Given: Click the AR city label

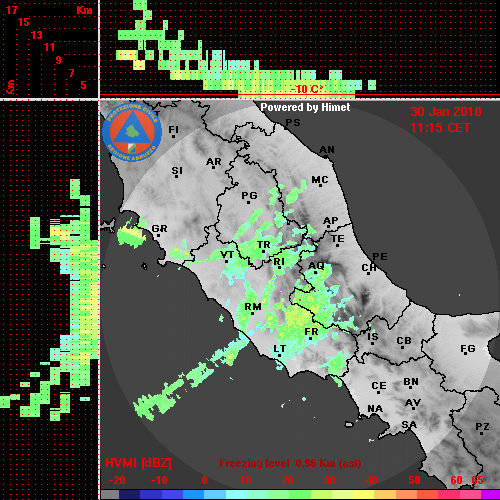Looking at the screenshot, I should 213,162.
